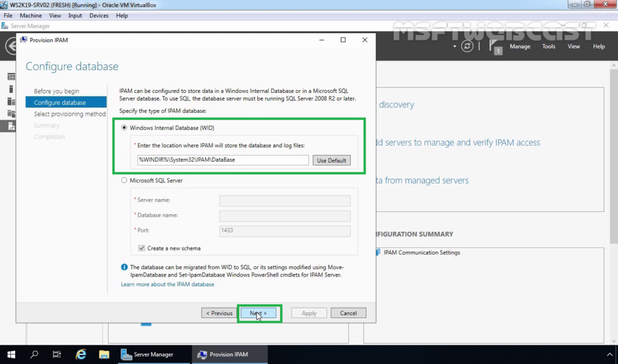Click the cut-off 'discovery' link in Server Manager
The height and width of the screenshot is (364, 618).
point(395,104)
